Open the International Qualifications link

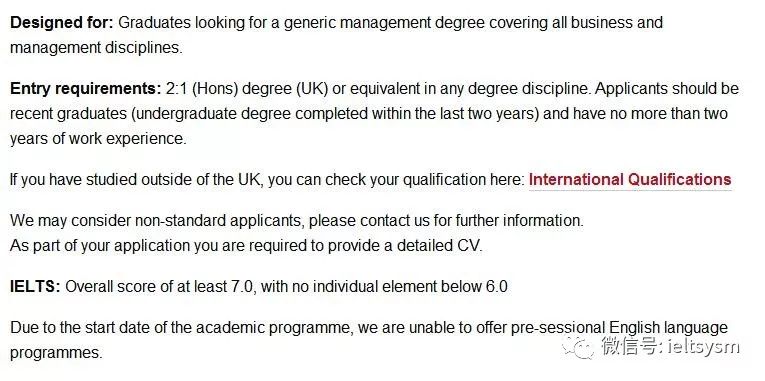coord(630,180)
